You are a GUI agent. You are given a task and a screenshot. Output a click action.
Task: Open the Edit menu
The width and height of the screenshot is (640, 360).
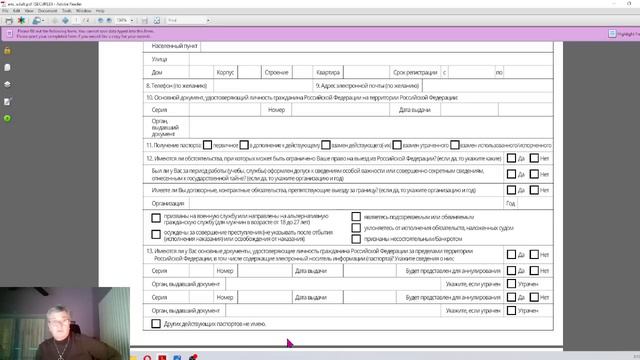(x=16, y=11)
